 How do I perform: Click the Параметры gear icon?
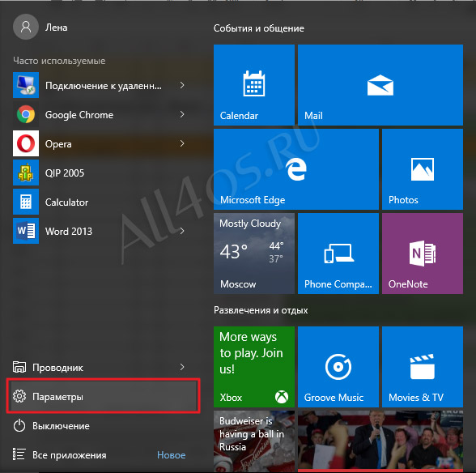click(x=19, y=396)
